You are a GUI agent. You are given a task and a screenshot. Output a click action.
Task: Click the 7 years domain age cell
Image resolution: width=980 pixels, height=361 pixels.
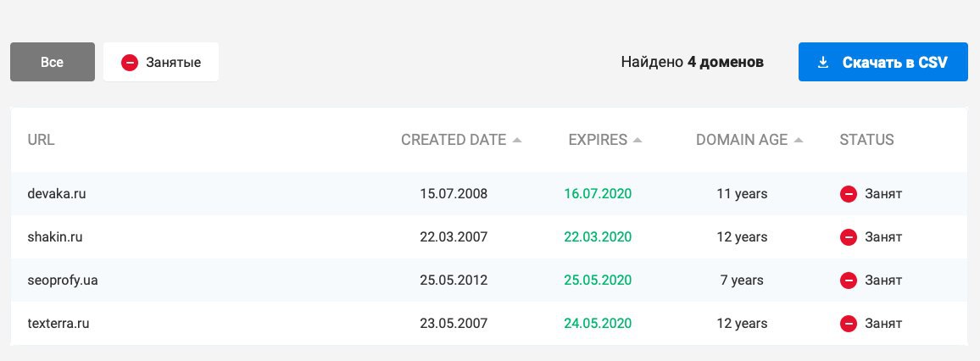(742, 280)
